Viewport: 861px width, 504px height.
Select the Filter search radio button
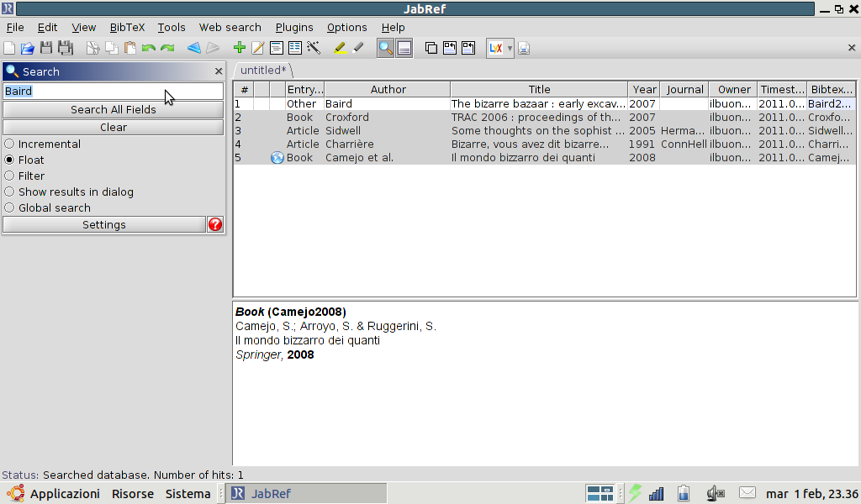point(10,176)
